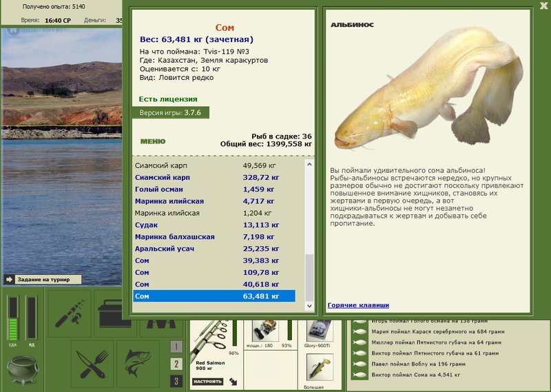Click the Вес: 63,481 кг (зачетная) text
551x392 pixels.
tap(196, 39)
